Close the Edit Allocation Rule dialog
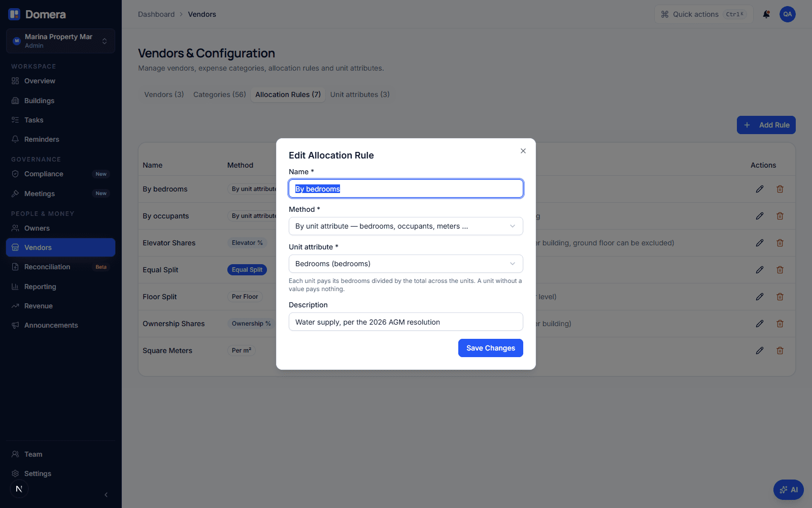This screenshot has height=508, width=812. click(523, 151)
